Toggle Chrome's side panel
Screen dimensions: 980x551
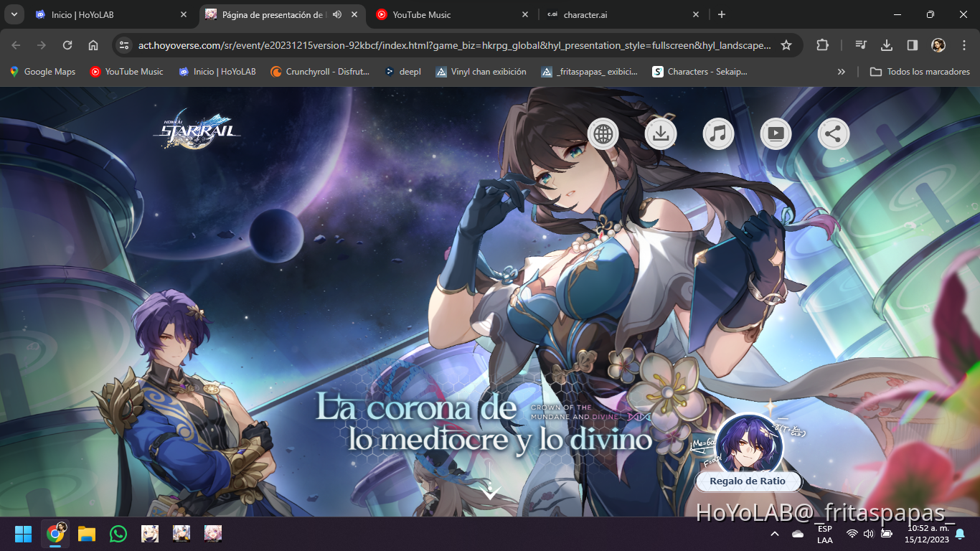(912, 44)
